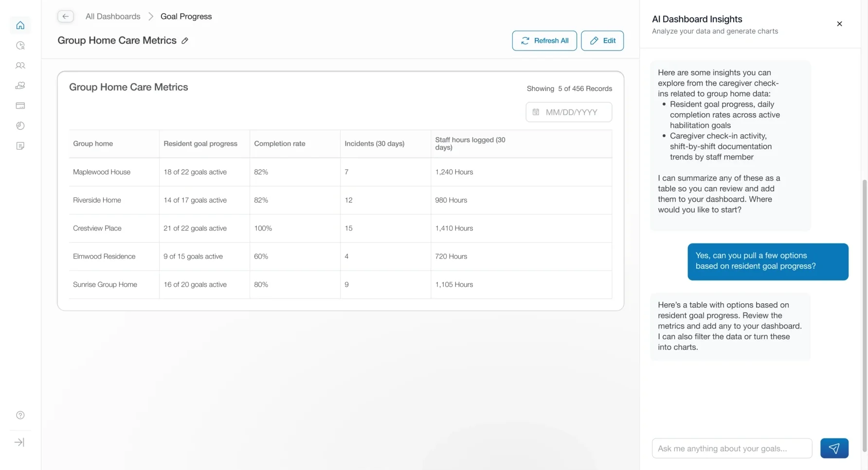This screenshot has height=470, width=868.
Task: Click Goal Progress breadcrumb
Action: [x=186, y=17]
